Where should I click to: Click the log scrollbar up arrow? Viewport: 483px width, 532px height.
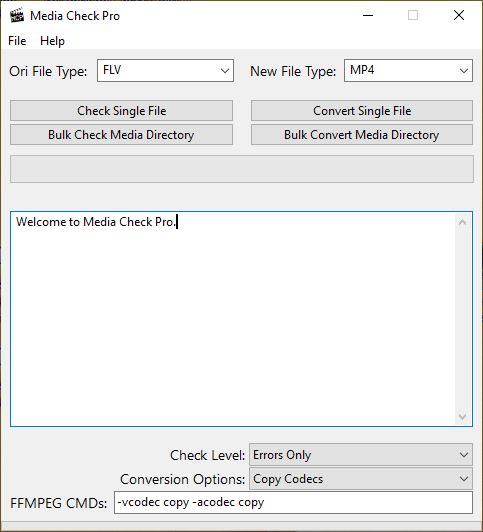[x=462, y=222]
